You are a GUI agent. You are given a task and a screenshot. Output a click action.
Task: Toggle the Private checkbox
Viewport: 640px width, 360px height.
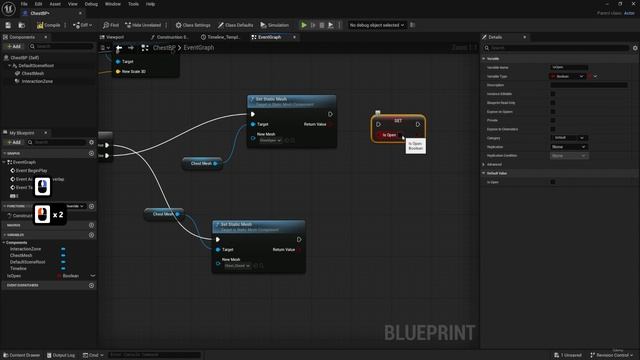click(x=553, y=120)
